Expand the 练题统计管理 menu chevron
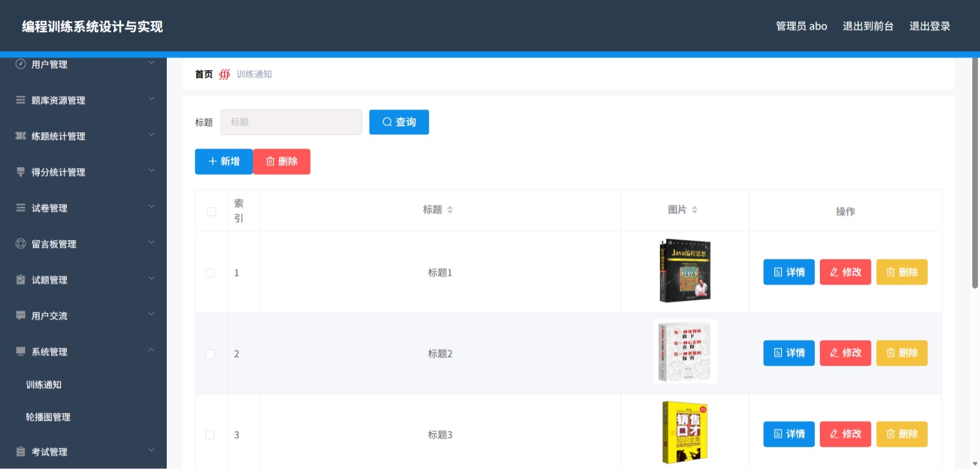 [151, 134]
